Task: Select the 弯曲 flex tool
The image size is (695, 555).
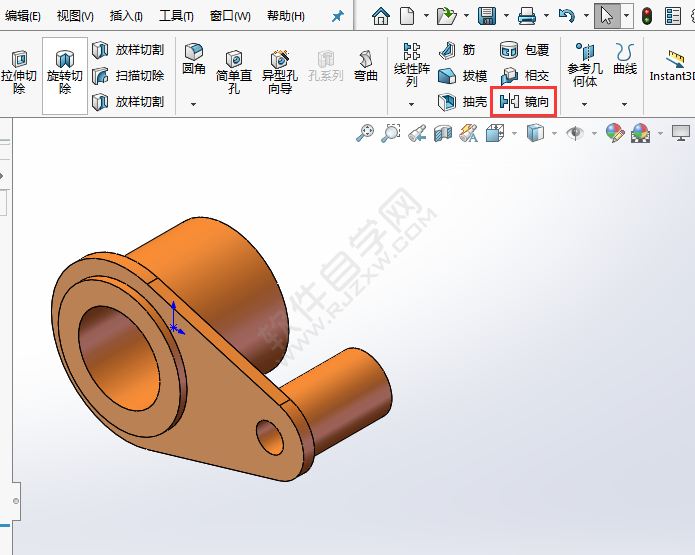Action: click(366, 66)
